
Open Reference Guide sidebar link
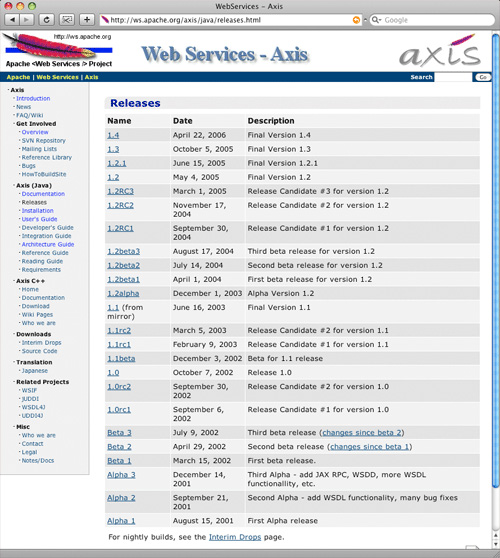click(45, 253)
